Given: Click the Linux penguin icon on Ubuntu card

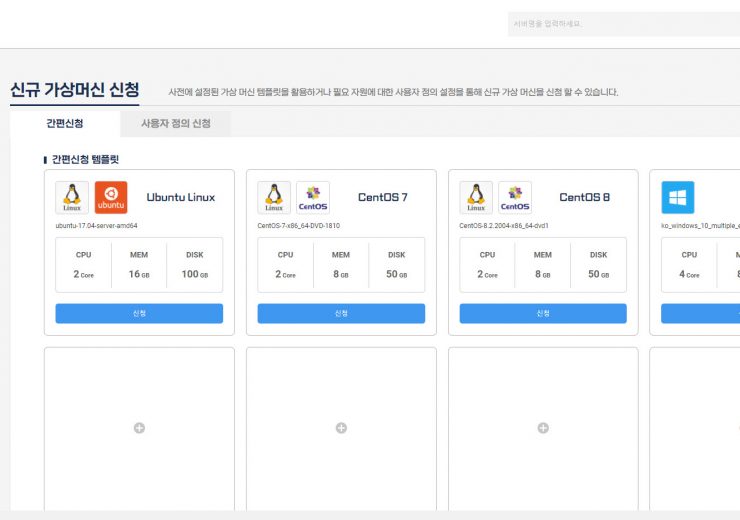Looking at the screenshot, I should [72, 197].
